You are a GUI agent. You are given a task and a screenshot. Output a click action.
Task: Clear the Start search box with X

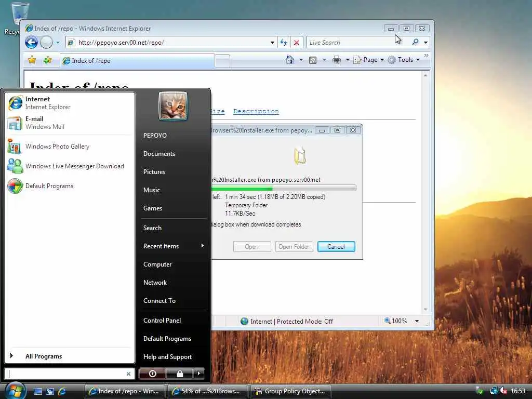pos(129,374)
